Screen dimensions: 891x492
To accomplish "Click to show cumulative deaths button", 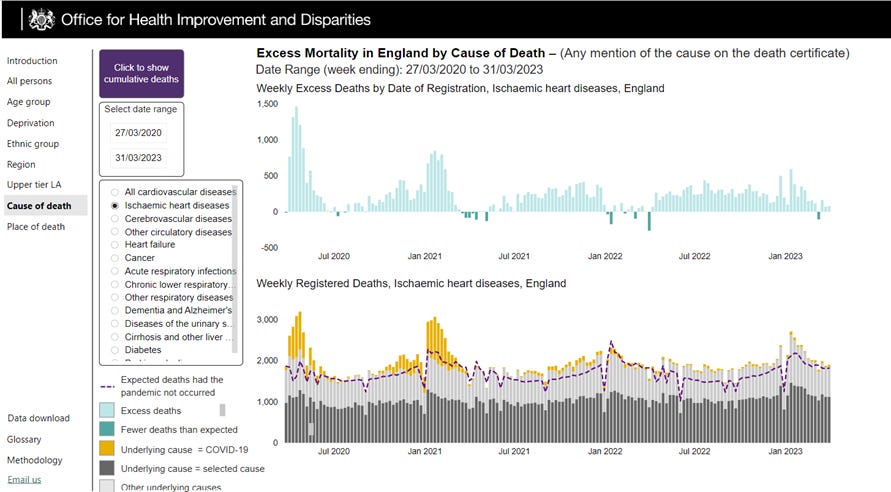I will (x=141, y=73).
